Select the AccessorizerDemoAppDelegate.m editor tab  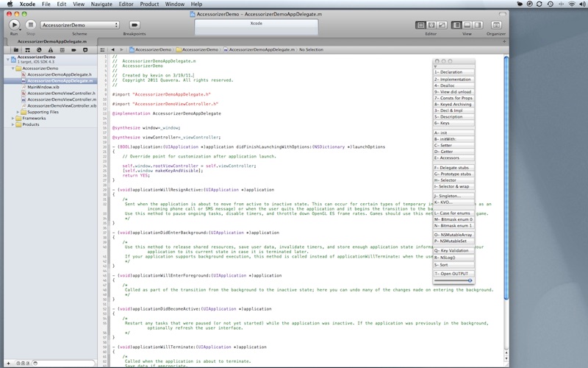(x=51, y=41)
